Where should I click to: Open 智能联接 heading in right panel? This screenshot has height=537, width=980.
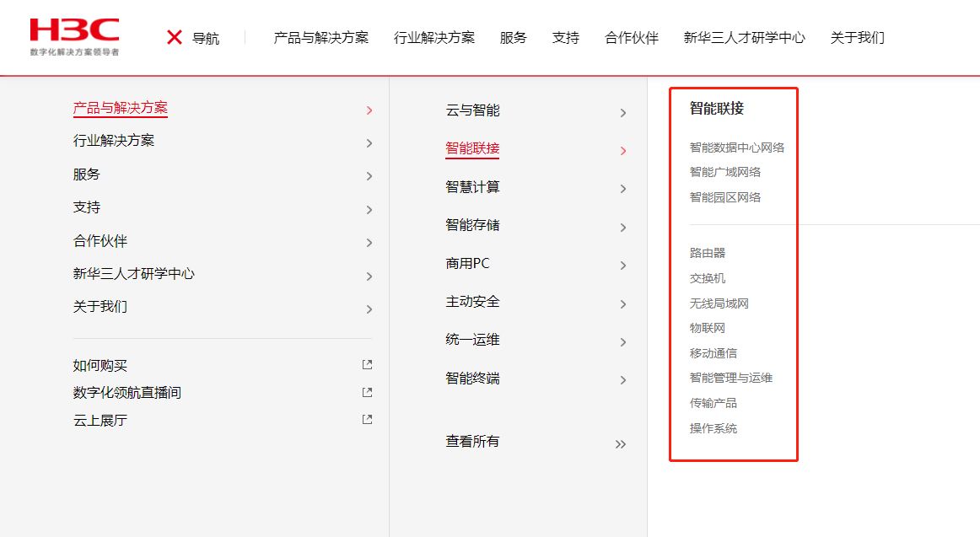pos(717,109)
